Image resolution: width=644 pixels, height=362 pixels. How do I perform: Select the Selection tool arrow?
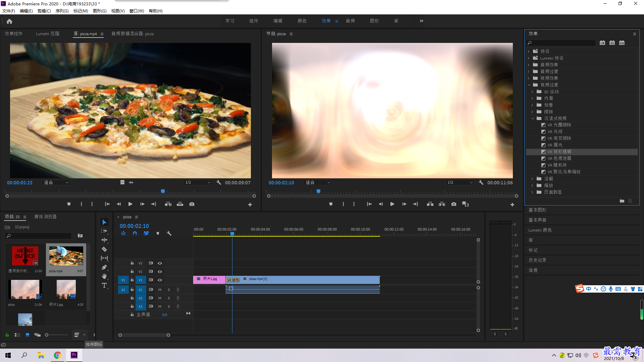point(104,222)
